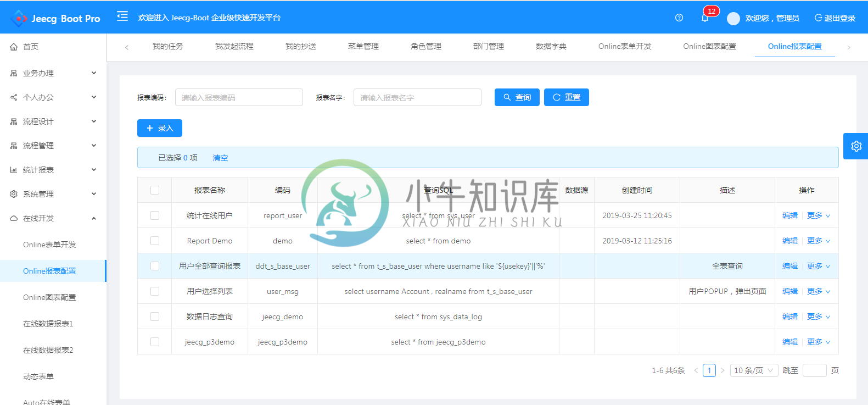Click the report_user code cell
Image resolution: width=868 pixels, height=405 pixels.
pyautogui.click(x=283, y=215)
